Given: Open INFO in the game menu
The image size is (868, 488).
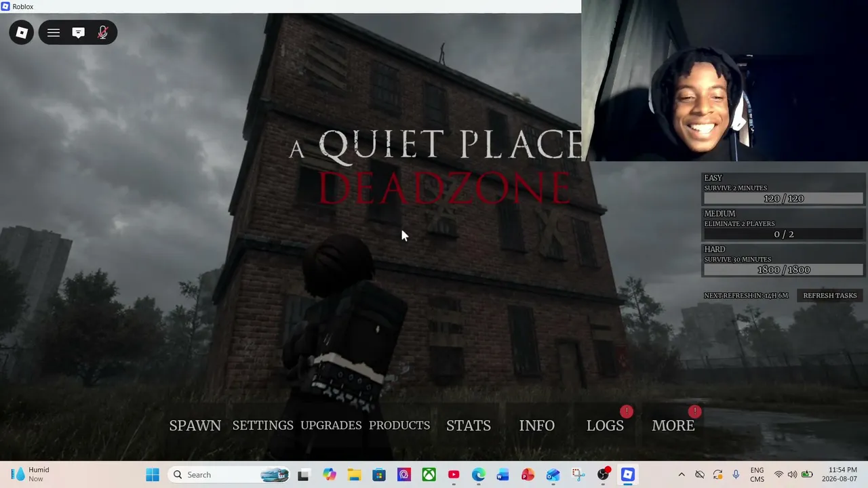Looking at the screenshot, I should coord(537,426).
